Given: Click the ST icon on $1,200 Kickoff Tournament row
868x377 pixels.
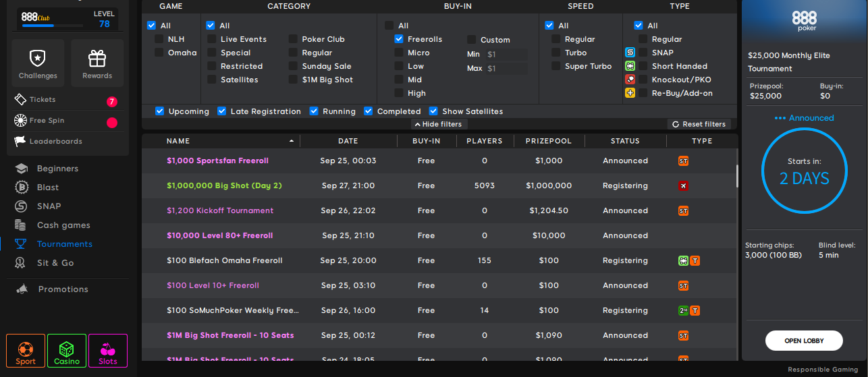Looking at the screenshot, I should [683, 211].
